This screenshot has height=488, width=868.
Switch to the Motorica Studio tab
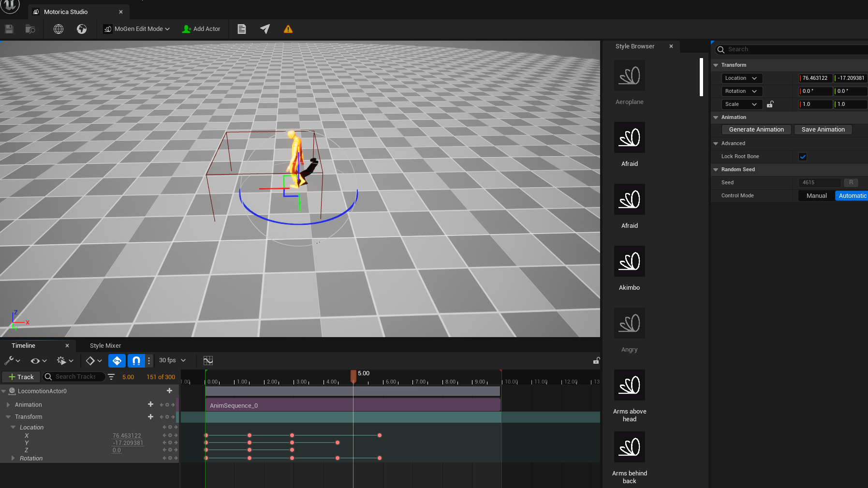(x=66, y=12)
